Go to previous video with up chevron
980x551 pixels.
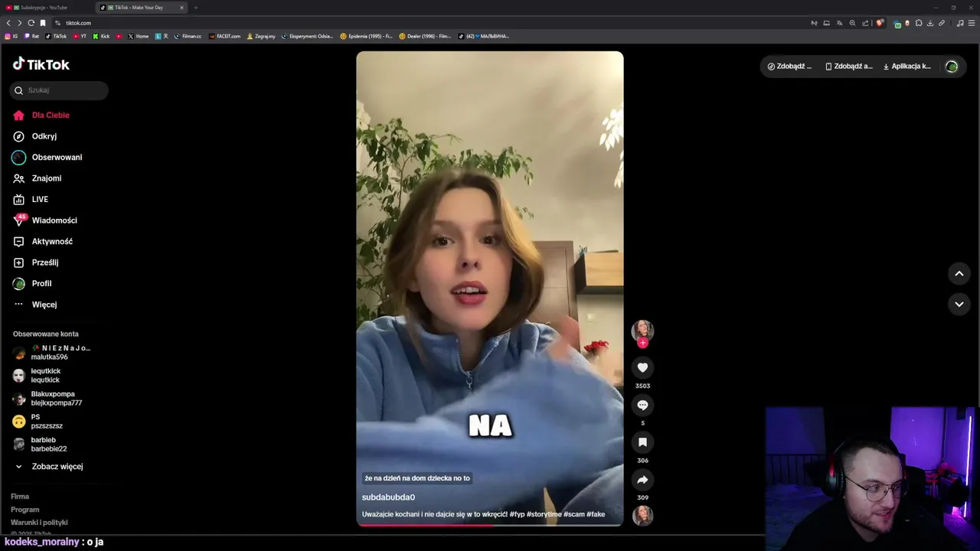(959, 273)
